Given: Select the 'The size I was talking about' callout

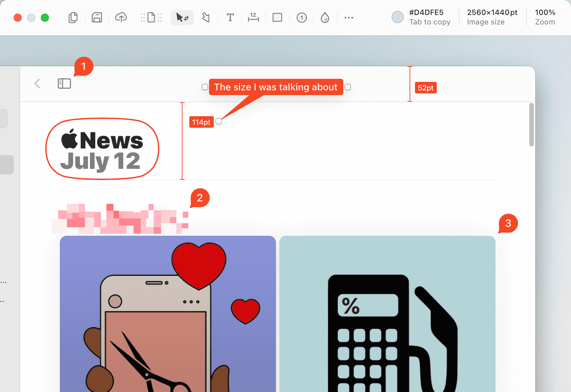Looking at the screenshot, I should pos(276,87).
